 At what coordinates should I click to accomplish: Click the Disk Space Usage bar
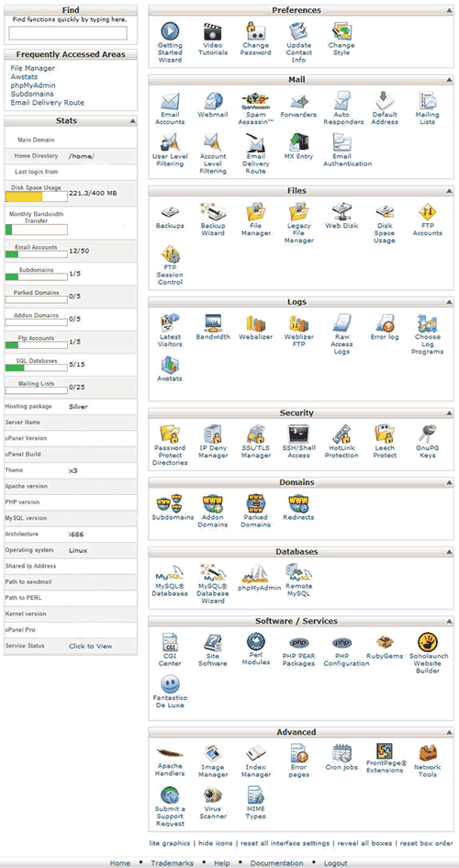pyautogui.click(x=36, y=197)
